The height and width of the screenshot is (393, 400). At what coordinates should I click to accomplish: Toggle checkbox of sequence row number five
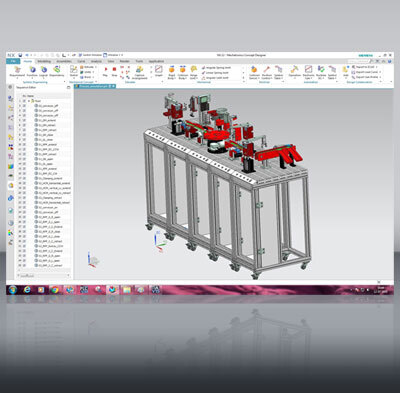coord(24,120)
